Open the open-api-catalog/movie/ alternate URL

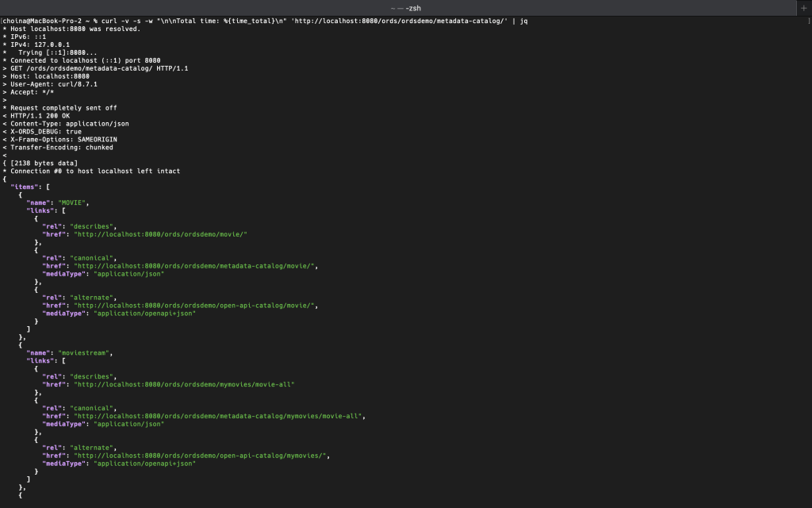pyautogui.click(x=194, y=306)
